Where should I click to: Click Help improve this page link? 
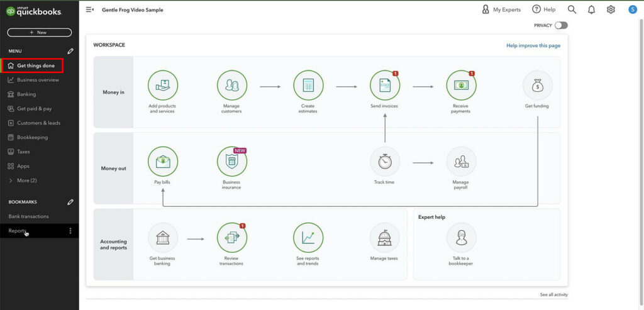[x=533, y=45]
